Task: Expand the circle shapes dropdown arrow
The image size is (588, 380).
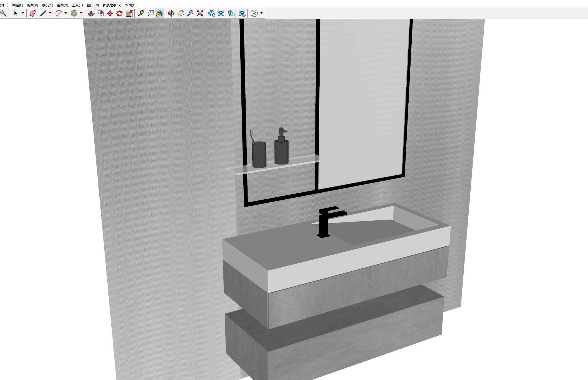Action: (81, 13)
